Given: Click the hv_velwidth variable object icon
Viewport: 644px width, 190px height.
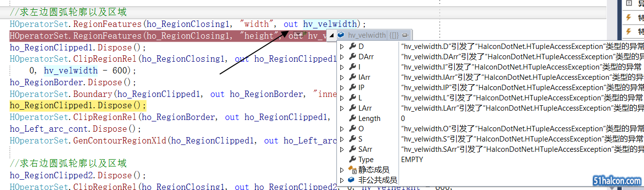Looking at the screenshot, I should [341, 35].
